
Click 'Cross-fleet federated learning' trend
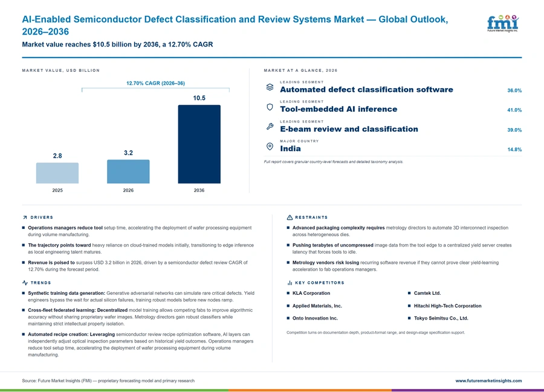(x=62, y=310)
